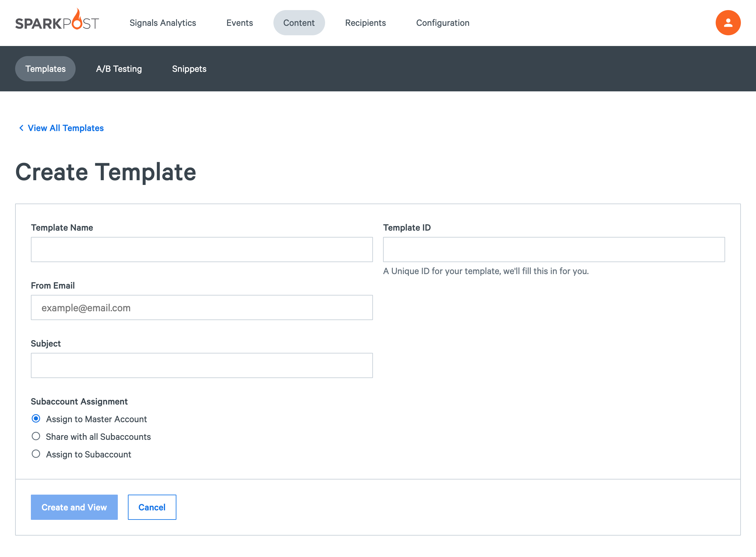Image resolution: width=756 pixels, height=557 pixels.
Task: Click the Subject input field
Action: [202, 365]
